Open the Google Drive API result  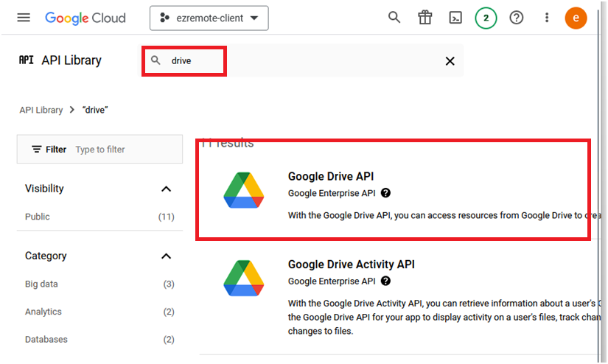pos(331,176)
